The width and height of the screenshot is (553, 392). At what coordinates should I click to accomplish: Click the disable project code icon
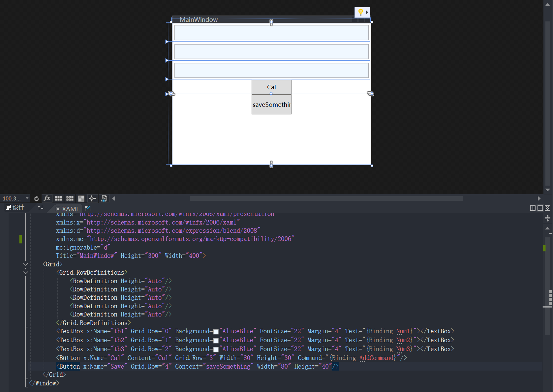point(104,198)
